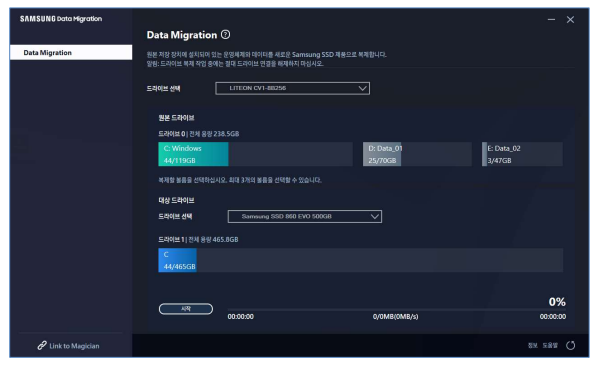This screenshot has width=601, height=370.
Task: Minimize the Samsung Data Migration window
Action: (551, 20)
